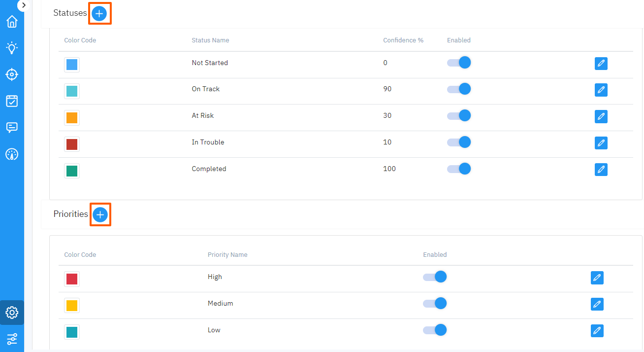
Task: Add a new status with plus button
Action: coord(99,13)
